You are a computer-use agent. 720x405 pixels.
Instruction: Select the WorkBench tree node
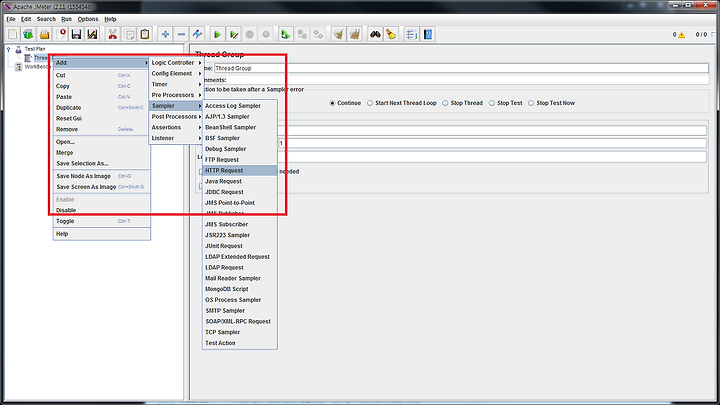coord(37,67)
